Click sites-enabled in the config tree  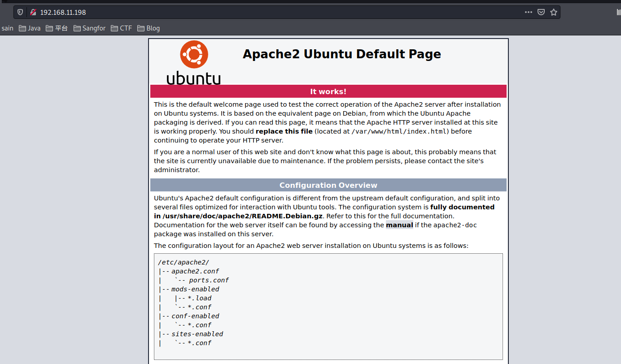click(x=197, y=334)
